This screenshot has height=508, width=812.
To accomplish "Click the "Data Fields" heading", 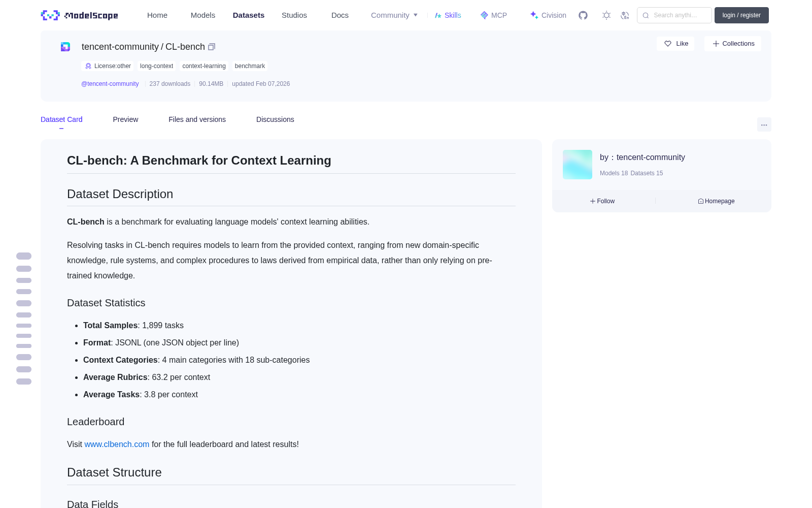I will point(92,504).
